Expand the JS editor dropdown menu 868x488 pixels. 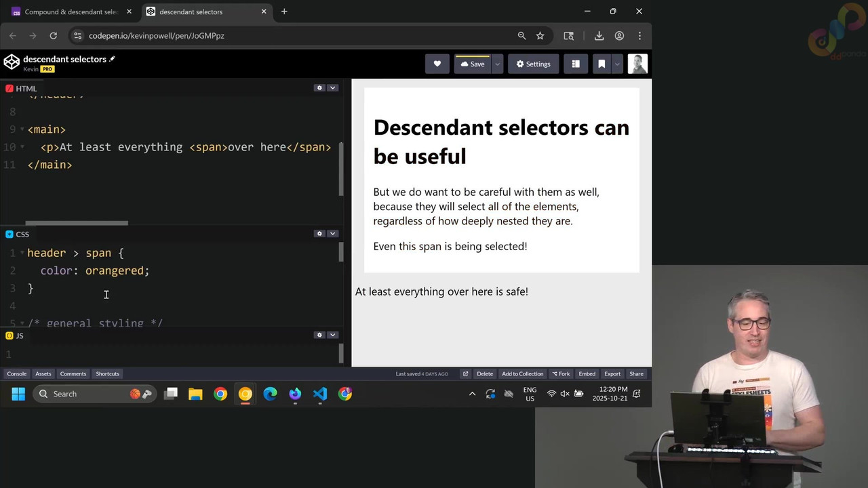coord(332,335)
